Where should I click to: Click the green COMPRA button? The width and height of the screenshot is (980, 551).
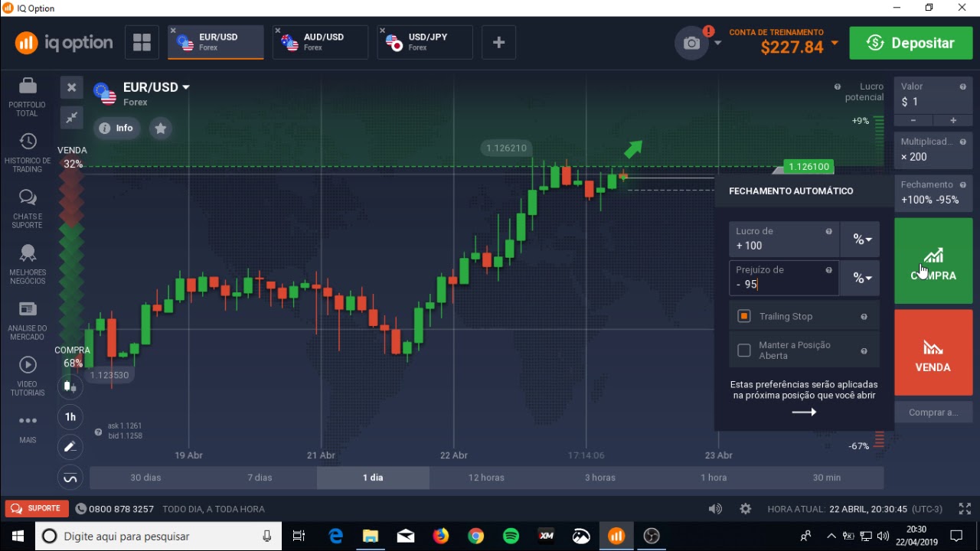[933, 261]
